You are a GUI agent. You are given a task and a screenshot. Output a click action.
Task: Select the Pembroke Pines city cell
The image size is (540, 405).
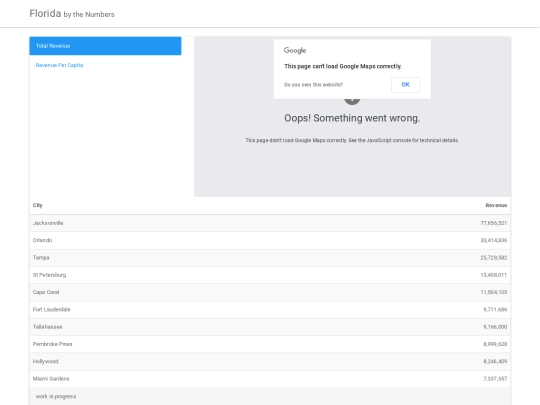click(52, 344)
